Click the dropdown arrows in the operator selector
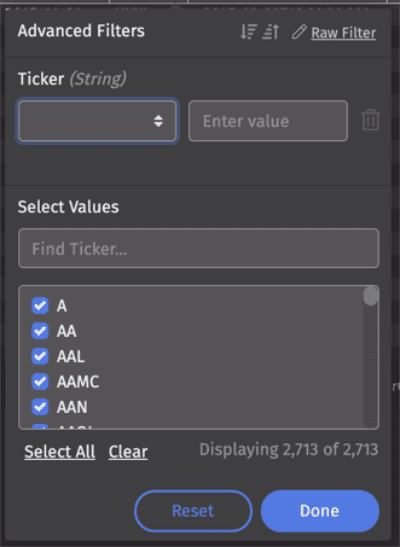Viewport: 400px width, 547px height. (158, 121)
